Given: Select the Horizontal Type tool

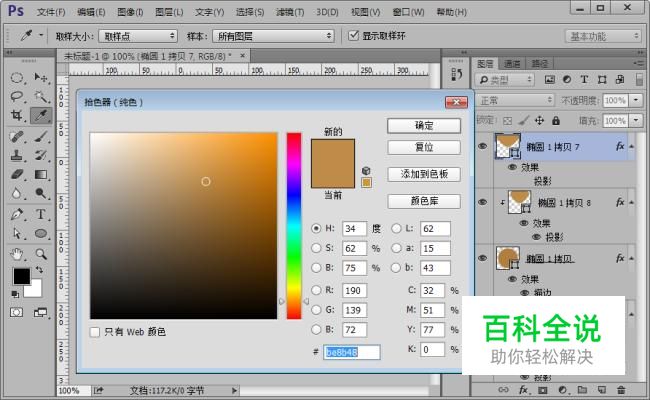Looking at the screenshot, I should 41,214.
